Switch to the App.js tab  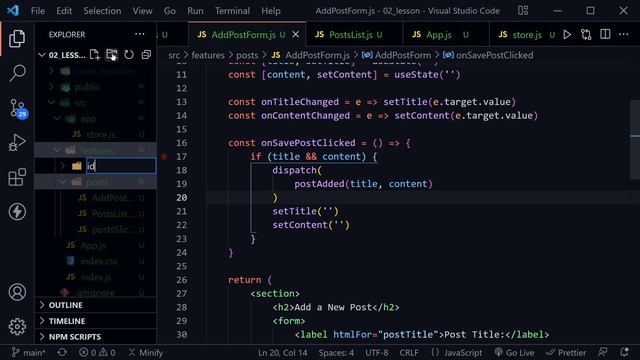pos(445,35)
